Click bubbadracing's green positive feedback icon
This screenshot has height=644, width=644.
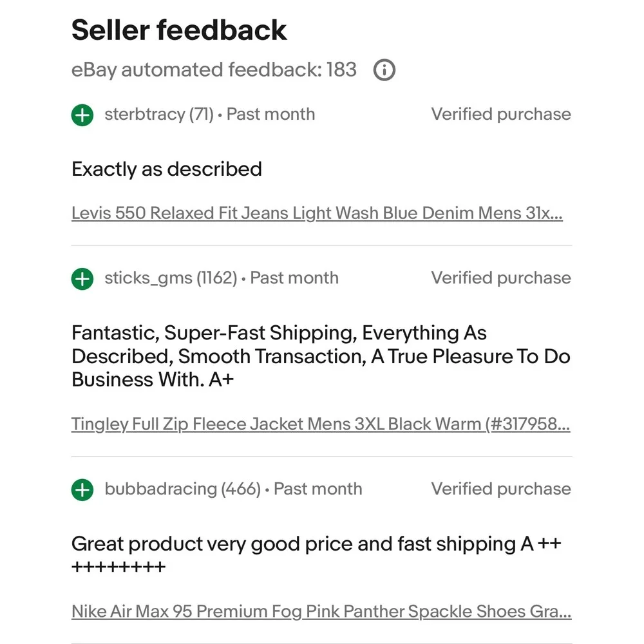[x=82, y=489]
